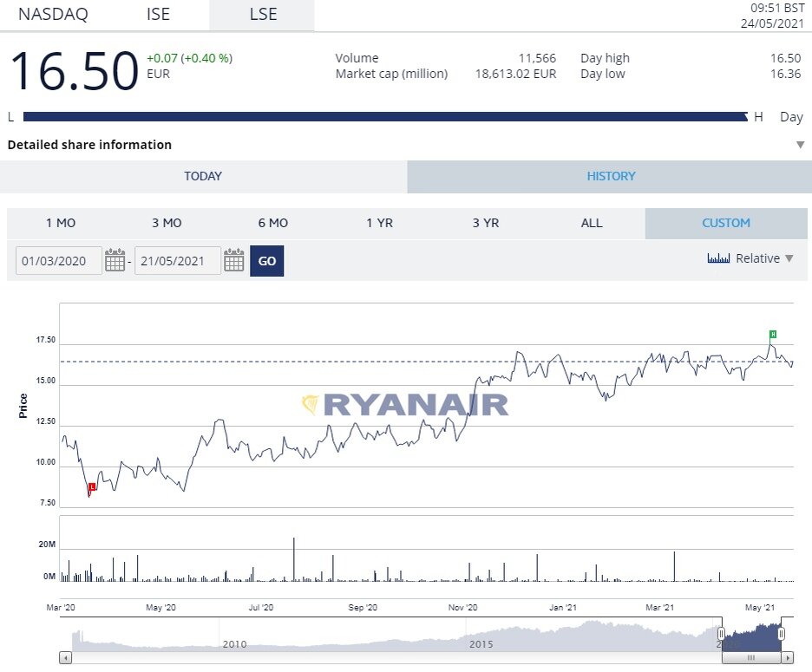The image size is (812, 672).
Task: Click the Day high label
Action: coord(605,58)
